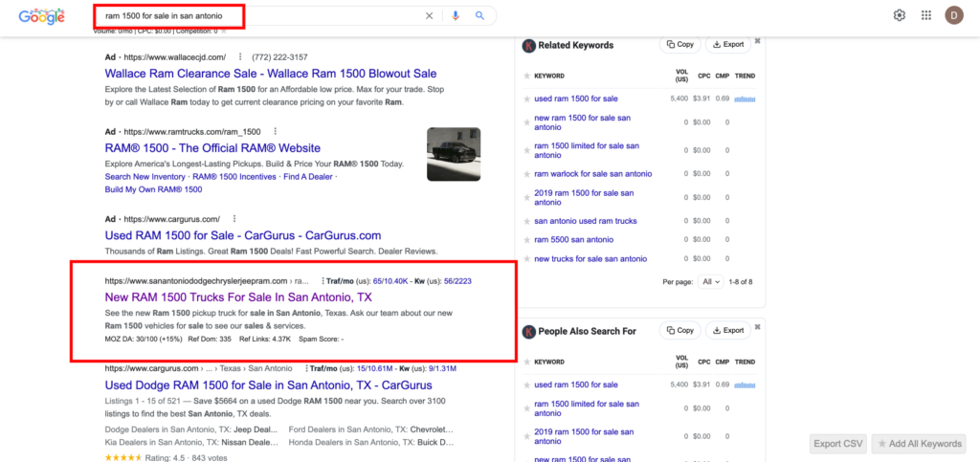This screenshot has height=462, width=980.
Task: Sort Related Keywords by the KEYWORD column
Action: pos(549,77)
